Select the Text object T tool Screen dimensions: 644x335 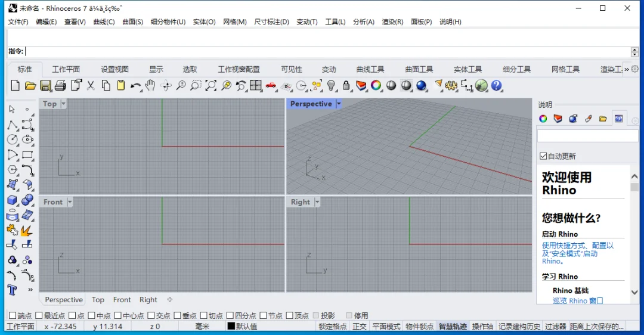[12, 290]
